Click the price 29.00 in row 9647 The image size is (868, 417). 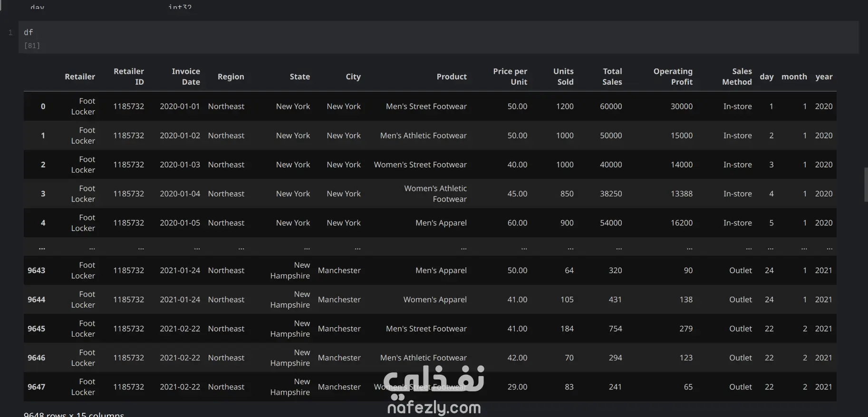517,387
